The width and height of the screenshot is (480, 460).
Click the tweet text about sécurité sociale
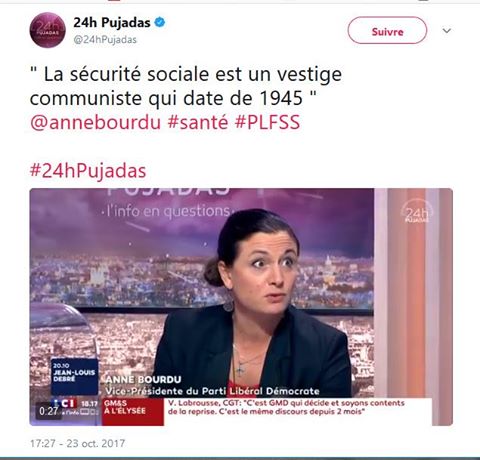(186, 86)
